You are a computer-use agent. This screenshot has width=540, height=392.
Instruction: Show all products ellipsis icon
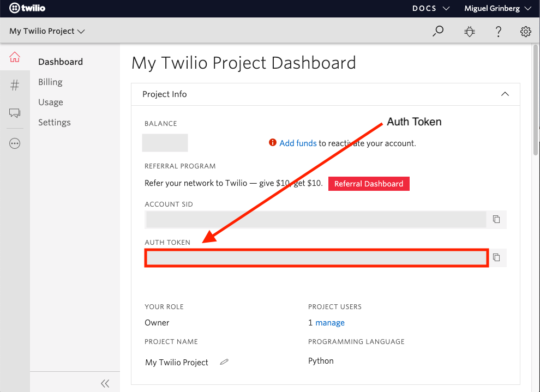click(x=15, y=143)
